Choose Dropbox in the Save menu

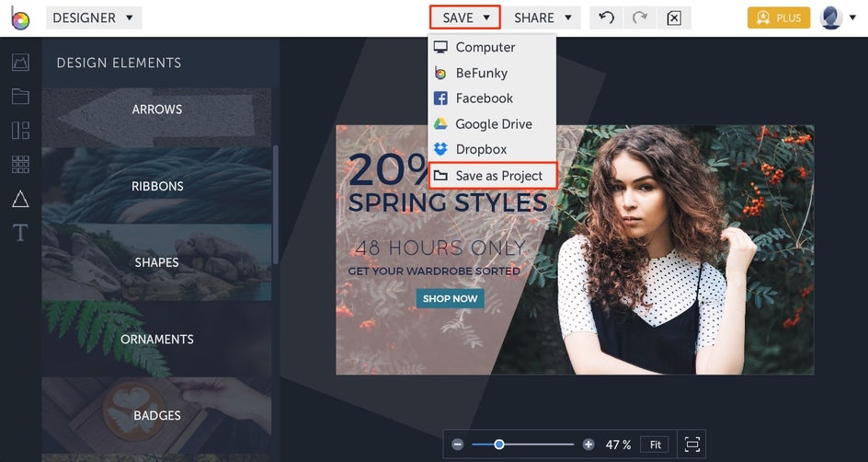[x=492, y=149]
